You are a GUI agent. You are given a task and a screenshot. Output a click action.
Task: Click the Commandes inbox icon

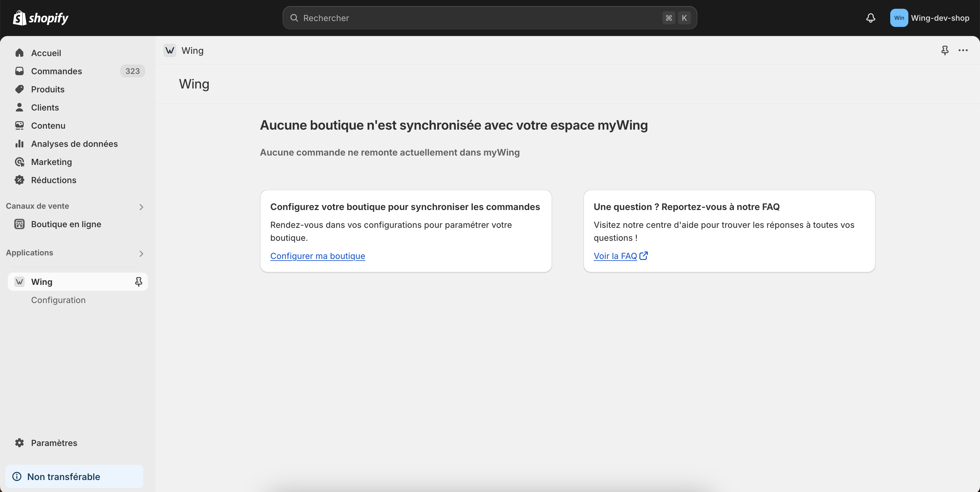coord(19,71)
